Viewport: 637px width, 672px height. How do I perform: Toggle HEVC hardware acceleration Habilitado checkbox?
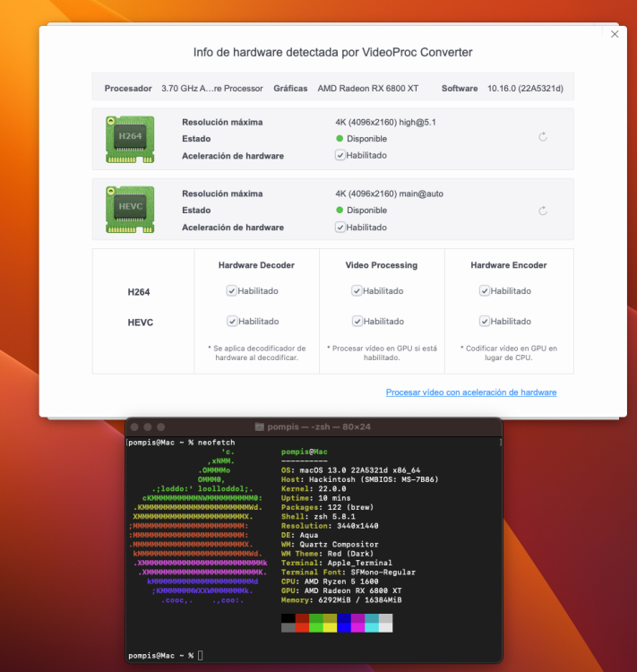(340, 228)
